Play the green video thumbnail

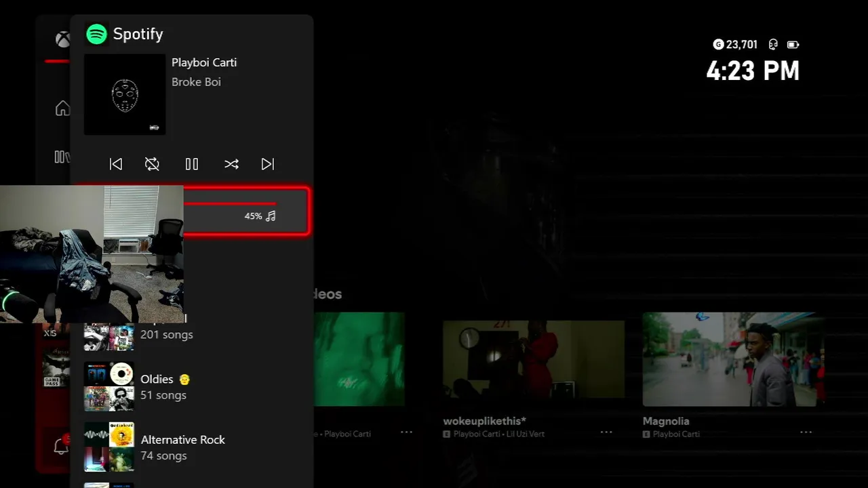tap(359, 359)
